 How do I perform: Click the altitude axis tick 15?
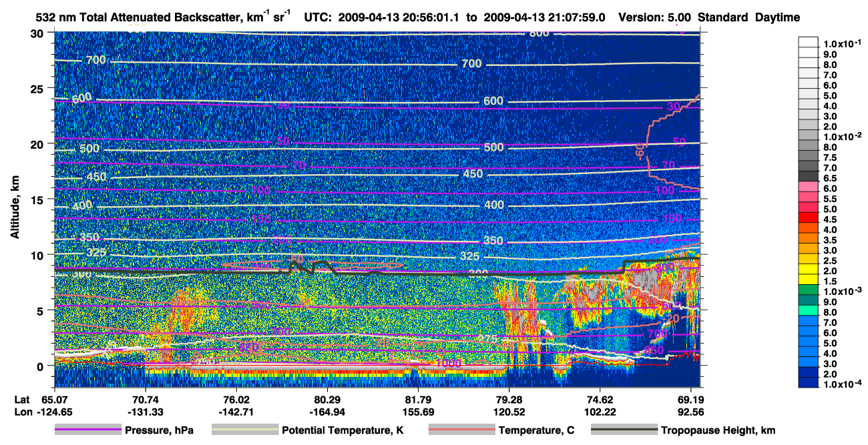click(39, 199)
